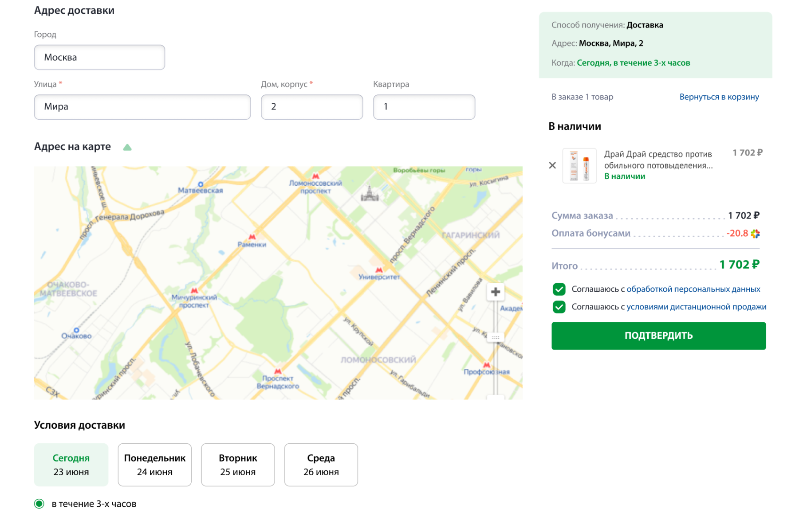Click the Университет metro station marker on map

point(378,270)
